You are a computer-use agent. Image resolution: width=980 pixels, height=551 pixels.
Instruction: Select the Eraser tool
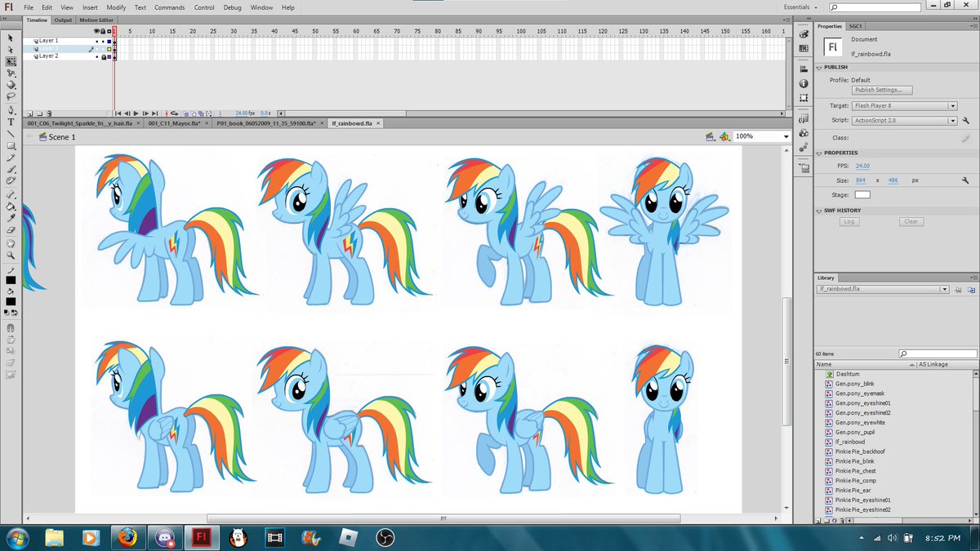[x=11, y=230]
